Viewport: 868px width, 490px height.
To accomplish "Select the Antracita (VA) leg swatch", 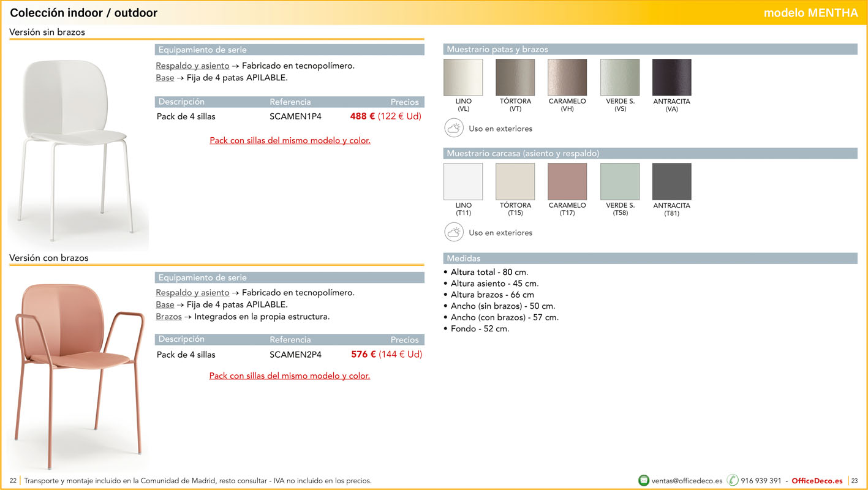I will (x=672, y=78).
